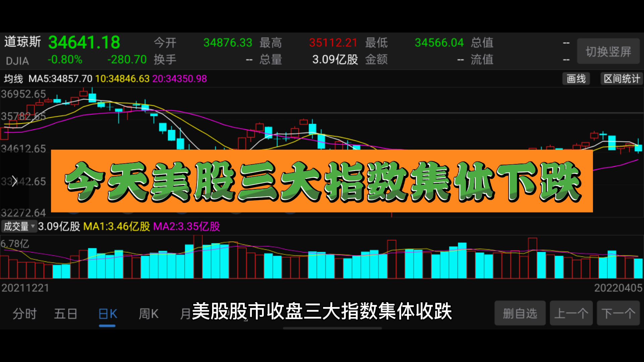Click the -0.80% change percentage

pos(65,60)
